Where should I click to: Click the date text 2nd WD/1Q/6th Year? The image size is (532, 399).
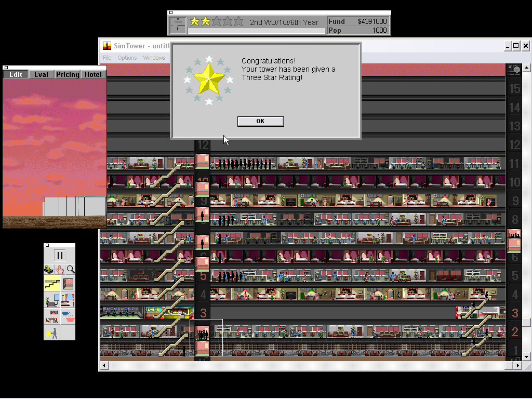pos(284,22)
